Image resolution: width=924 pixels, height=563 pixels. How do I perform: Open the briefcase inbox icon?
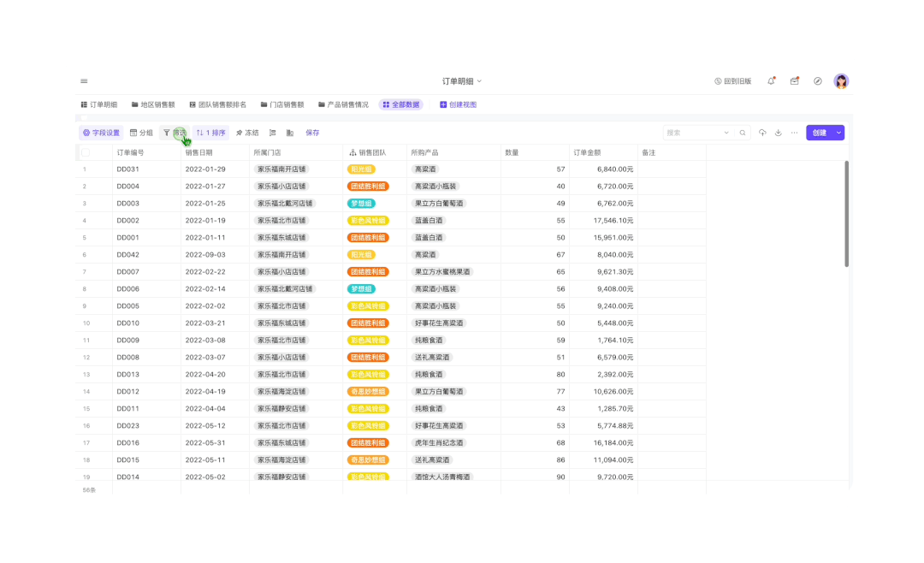tap(794, 81)
